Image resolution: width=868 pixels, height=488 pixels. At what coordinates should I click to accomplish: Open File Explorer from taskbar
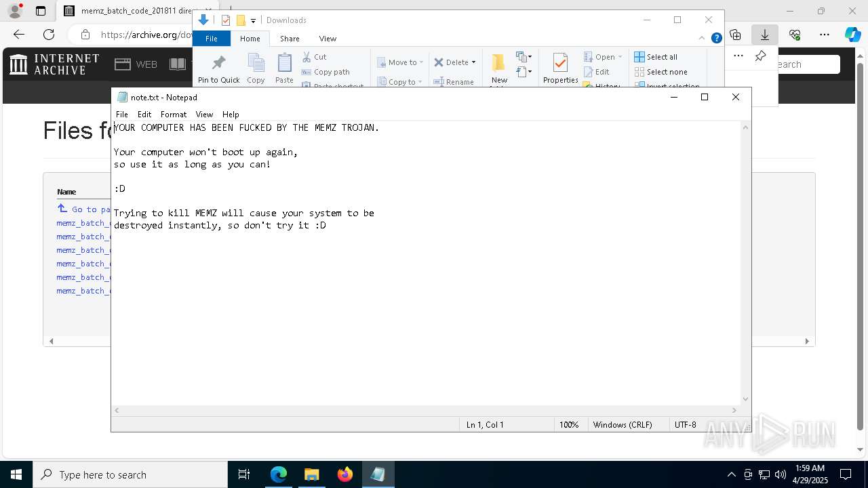[311, 474]
